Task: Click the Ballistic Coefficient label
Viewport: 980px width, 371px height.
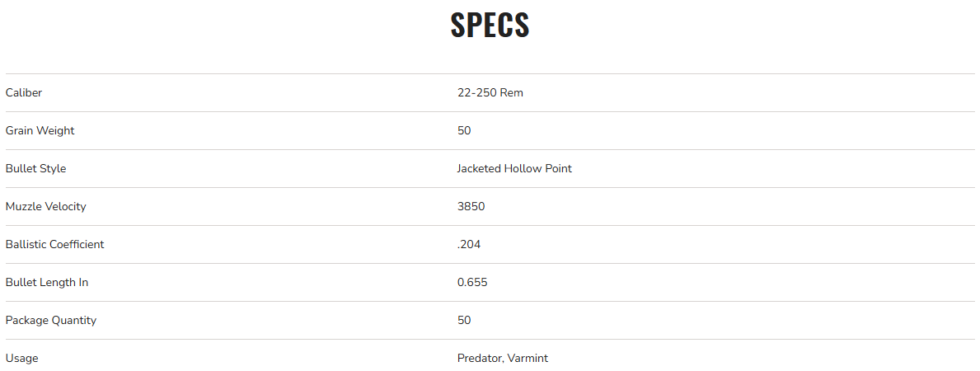Action: click(x=54, y=244)
